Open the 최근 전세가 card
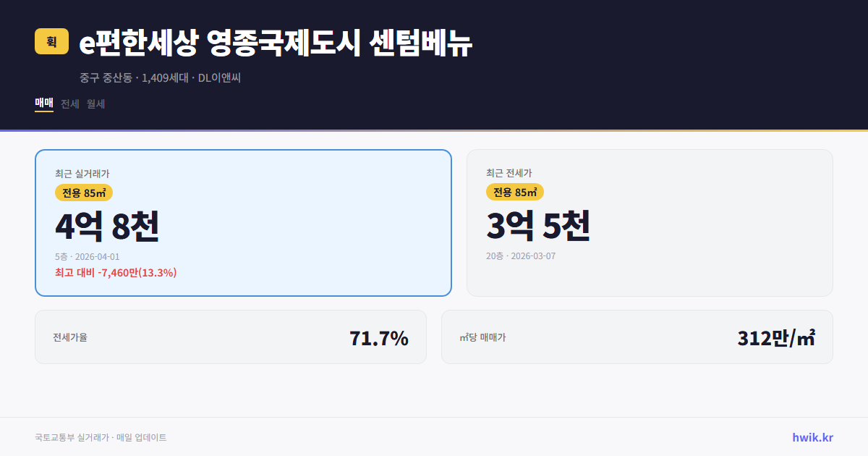This screenshot has height=456, width=868. (650, 223)
